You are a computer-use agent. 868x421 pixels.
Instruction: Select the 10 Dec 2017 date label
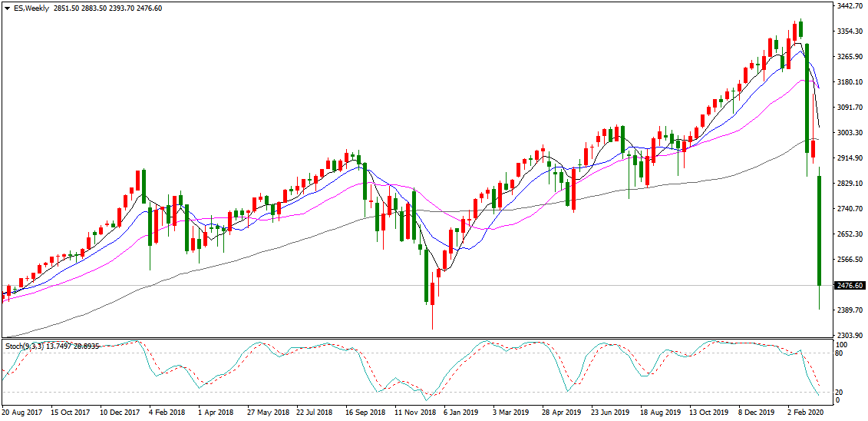click(x=119, y=413)
